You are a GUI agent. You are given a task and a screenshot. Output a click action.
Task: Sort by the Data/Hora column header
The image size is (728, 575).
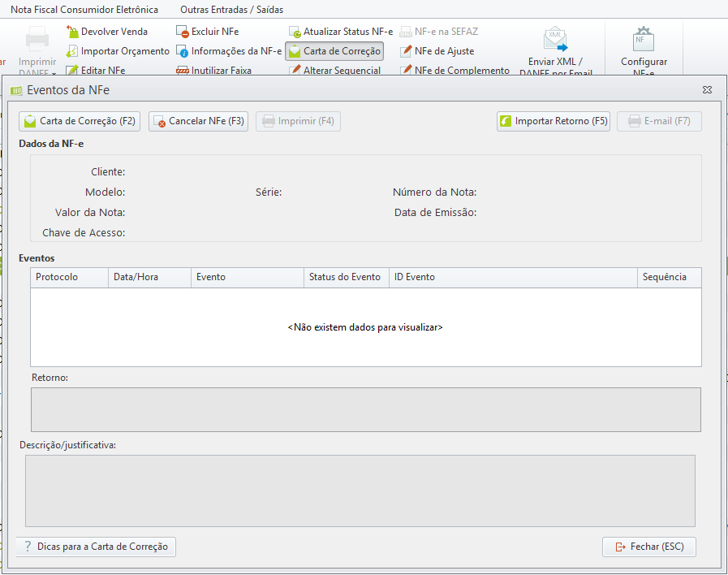pyautogui.click(x=150, y=277)
